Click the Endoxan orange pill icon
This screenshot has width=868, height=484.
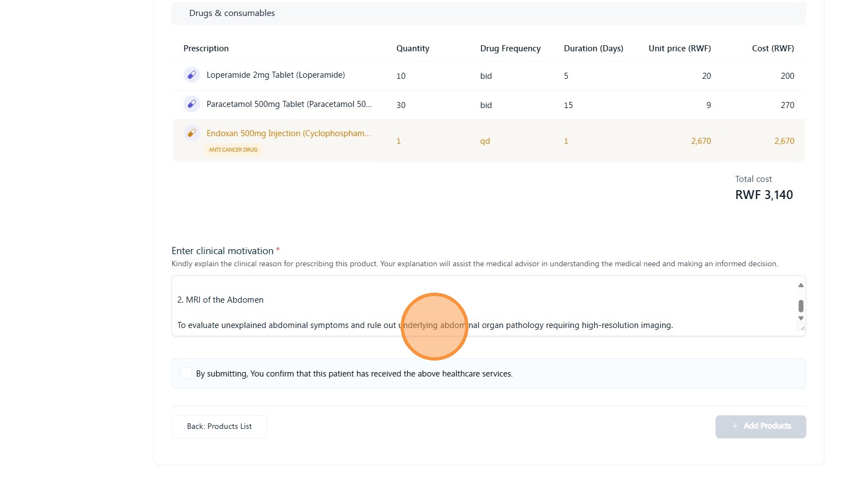[x=191, y=133]
